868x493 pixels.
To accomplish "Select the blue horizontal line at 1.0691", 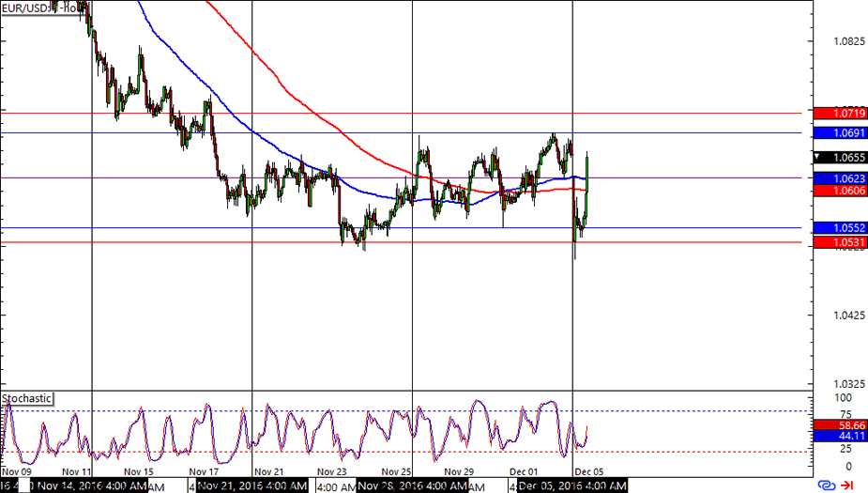I will click(402, 133).
